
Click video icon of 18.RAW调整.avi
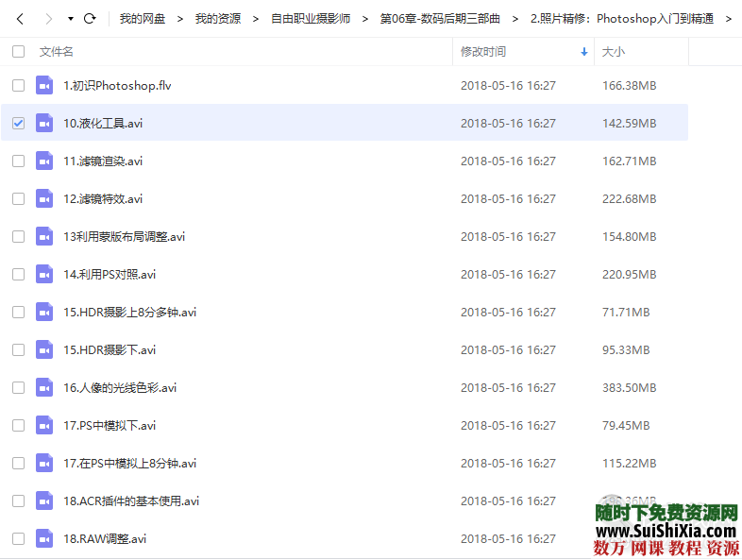click(x=44, y=539)
